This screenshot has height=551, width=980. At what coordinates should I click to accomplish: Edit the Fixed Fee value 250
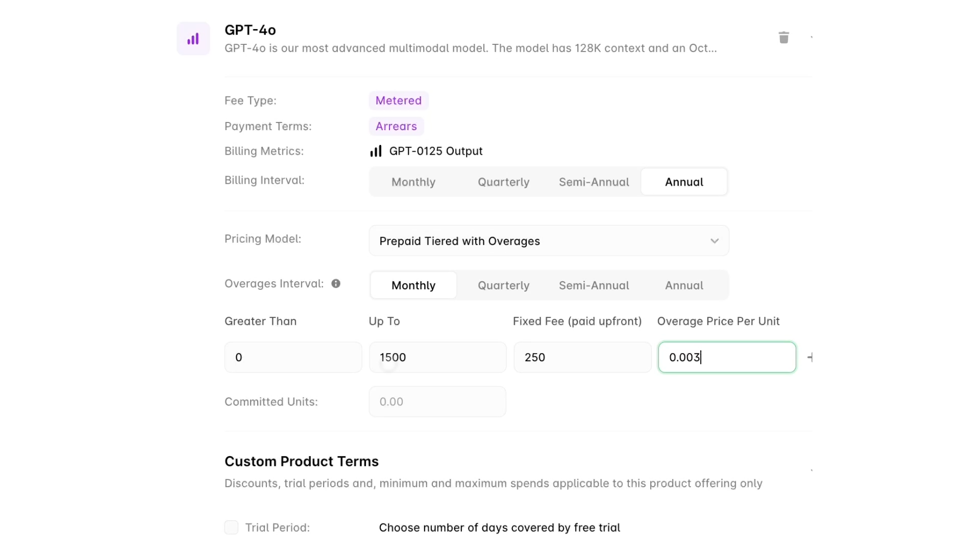tap(582, 357)
